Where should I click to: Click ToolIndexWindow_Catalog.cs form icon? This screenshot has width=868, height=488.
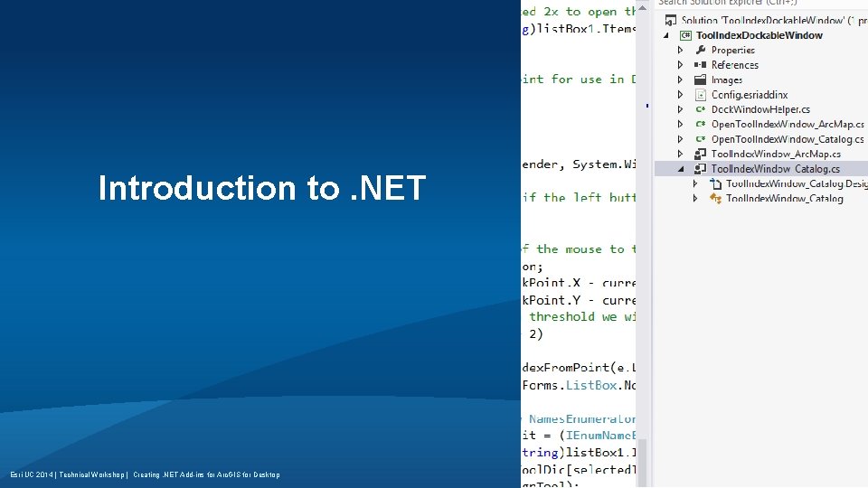pos(700,169)
